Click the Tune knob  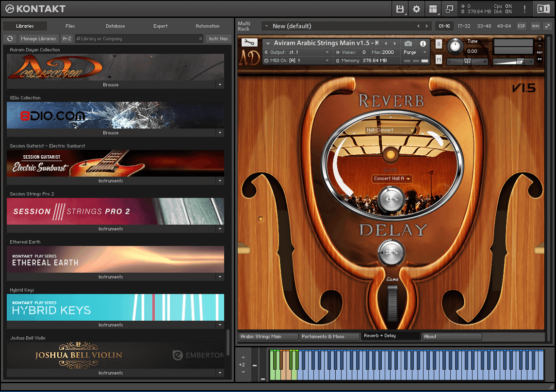pyautogui.click(x=455, y=47)
